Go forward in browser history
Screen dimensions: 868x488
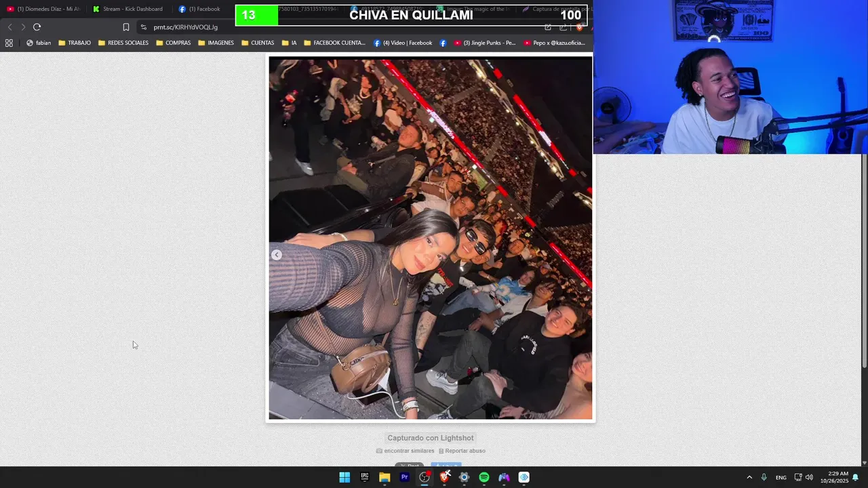coord(23,27)
